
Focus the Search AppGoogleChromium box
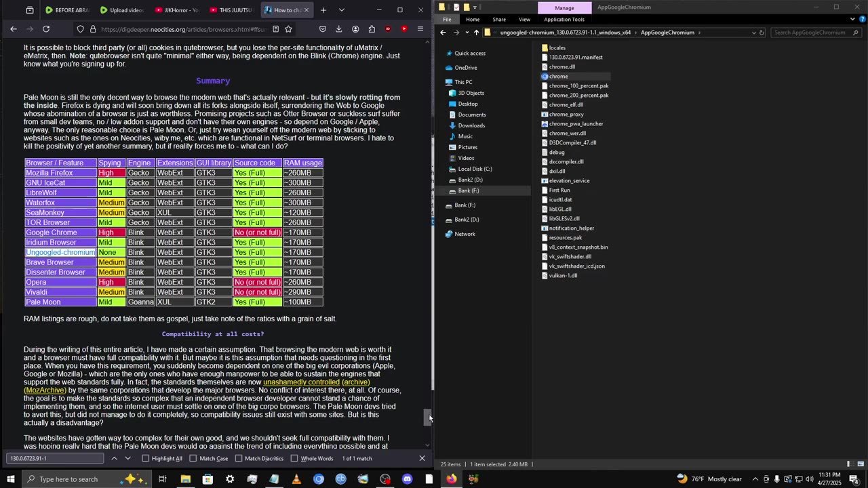click(816, 33)
